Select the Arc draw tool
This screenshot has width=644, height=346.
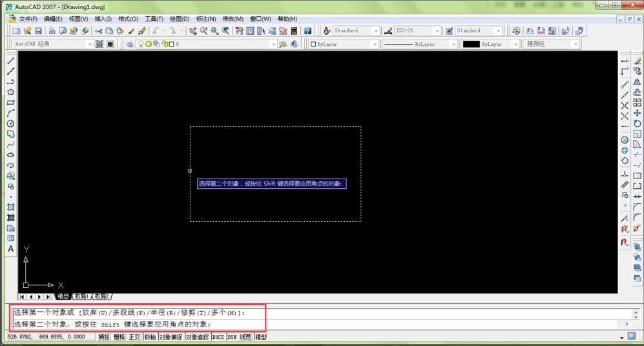pyautogui.click(x=11, y=113)
